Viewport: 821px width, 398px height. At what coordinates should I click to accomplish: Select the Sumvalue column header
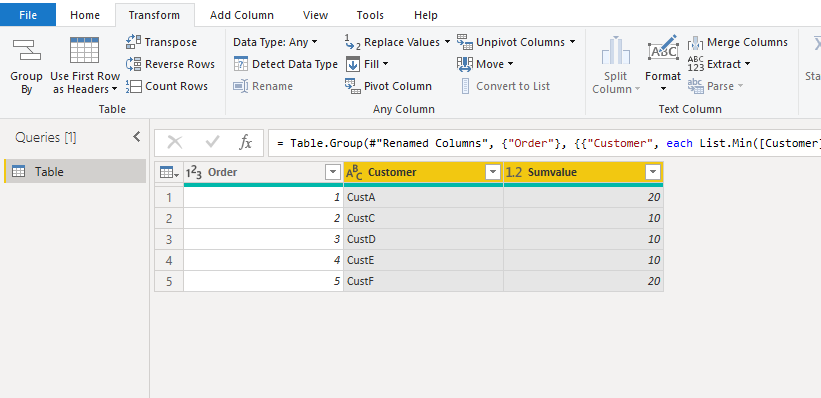pos(583,172)
